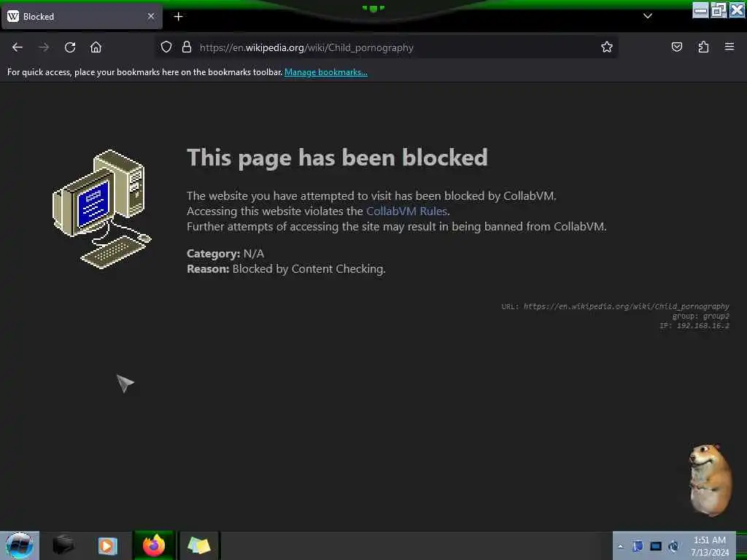Go back to previous page
The image size is (747, 560).
pyautogui.click(x=18, y=47)
